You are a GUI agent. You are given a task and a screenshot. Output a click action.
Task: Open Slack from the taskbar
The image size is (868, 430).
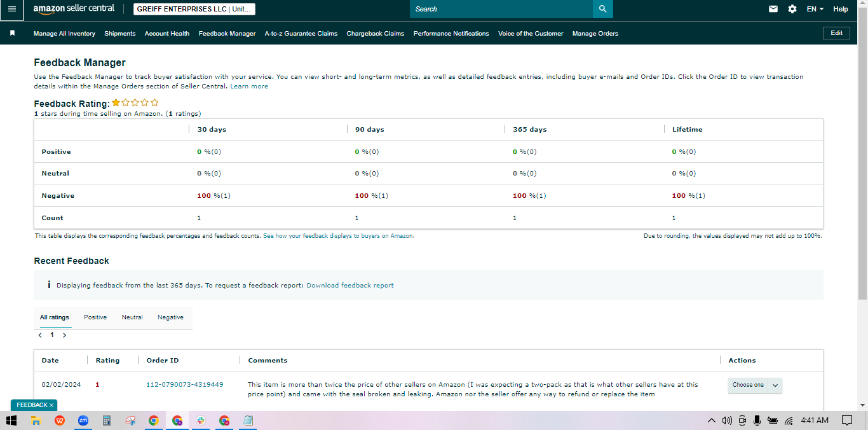tap(201, 420)
